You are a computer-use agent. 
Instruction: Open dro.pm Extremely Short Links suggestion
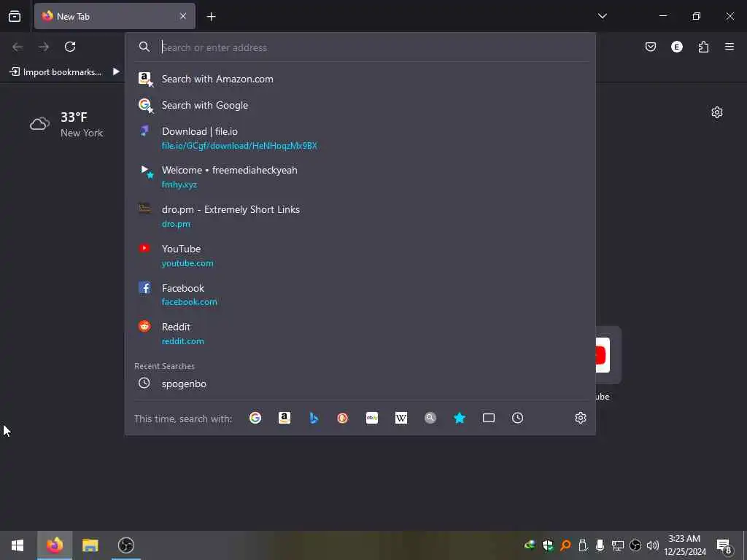360,216
